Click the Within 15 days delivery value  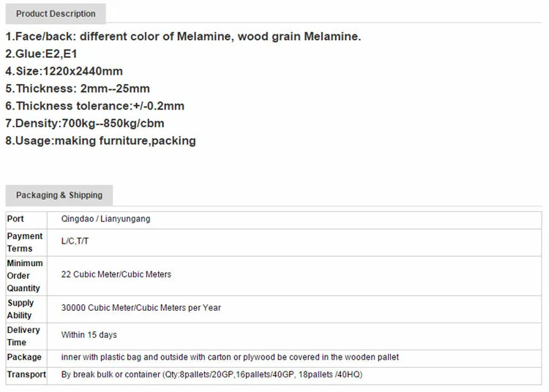(x=89, y=335)
